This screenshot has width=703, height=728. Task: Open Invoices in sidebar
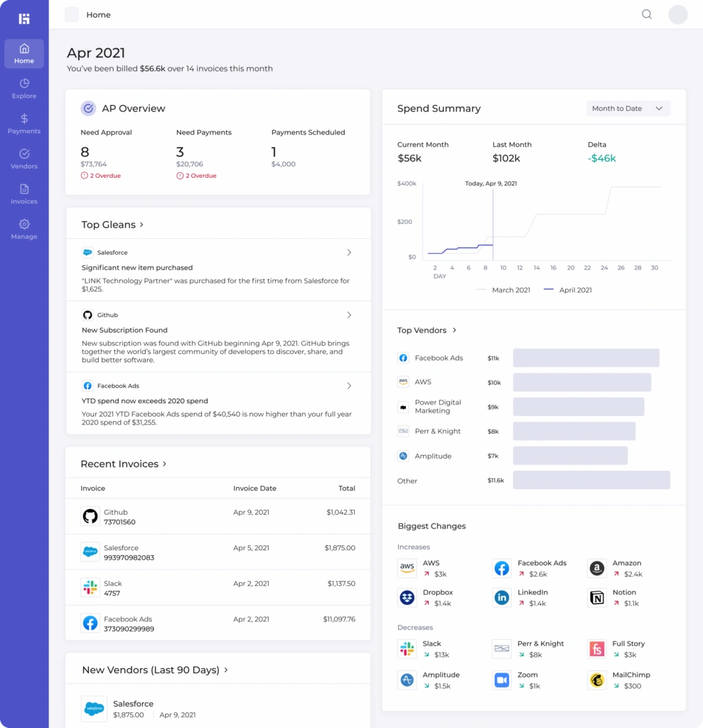tap(24, 195)
